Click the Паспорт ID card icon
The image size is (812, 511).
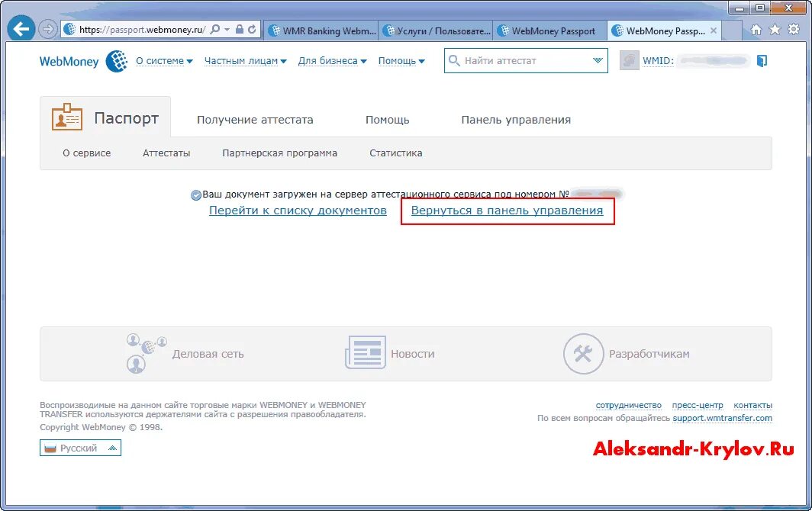(67, 117)
